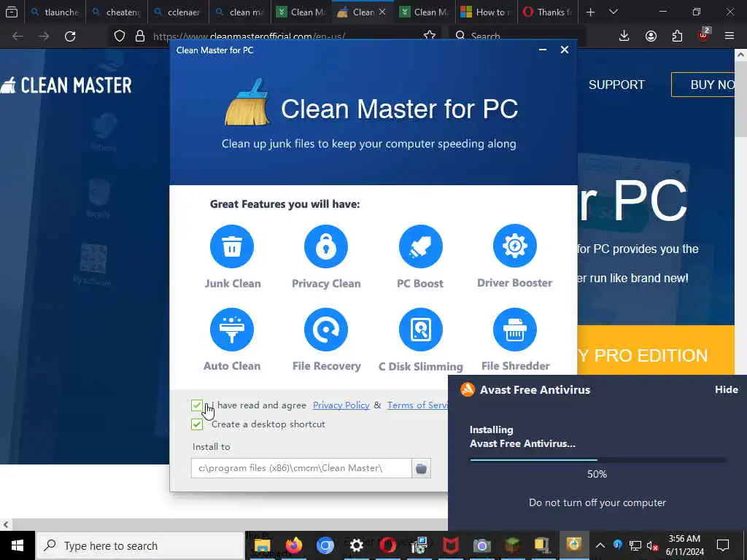Open the Privacy Policy link

pyautogui.click(x=341, y=405)
